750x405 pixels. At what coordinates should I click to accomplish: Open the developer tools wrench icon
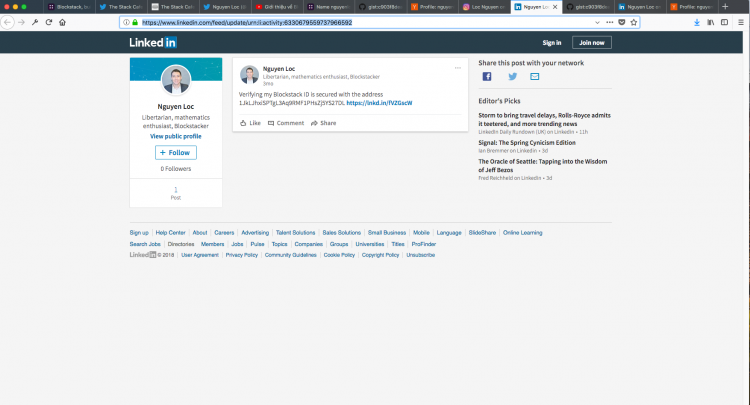35,22
